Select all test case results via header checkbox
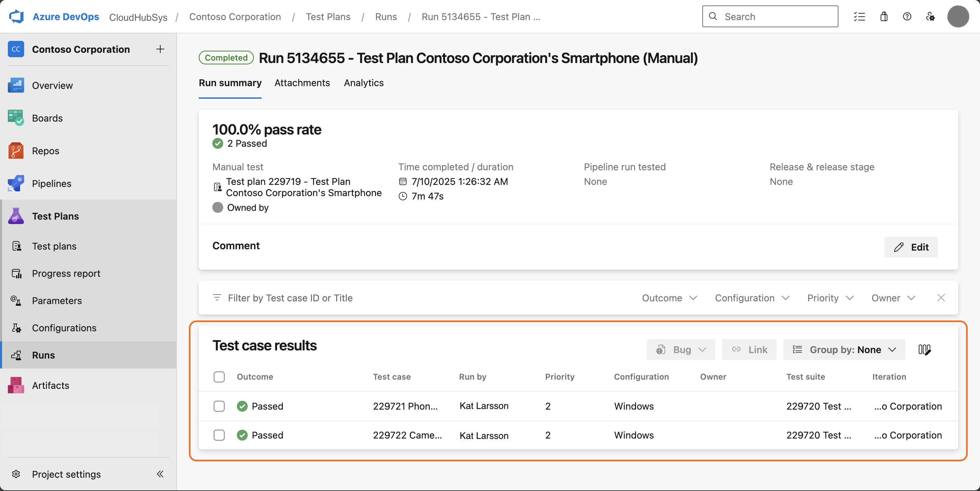 click(219, 377)
